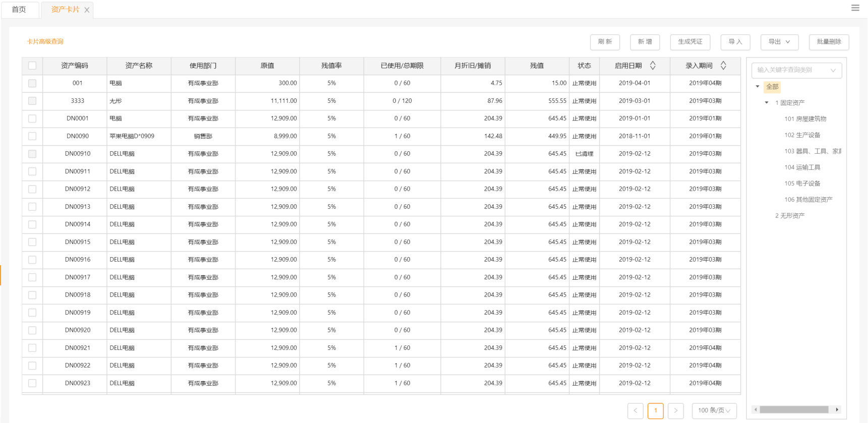The width and height of the screenshot is (868, 423).
Task: Check the row for asset DN0090
Action: click(x=32, y=136)
